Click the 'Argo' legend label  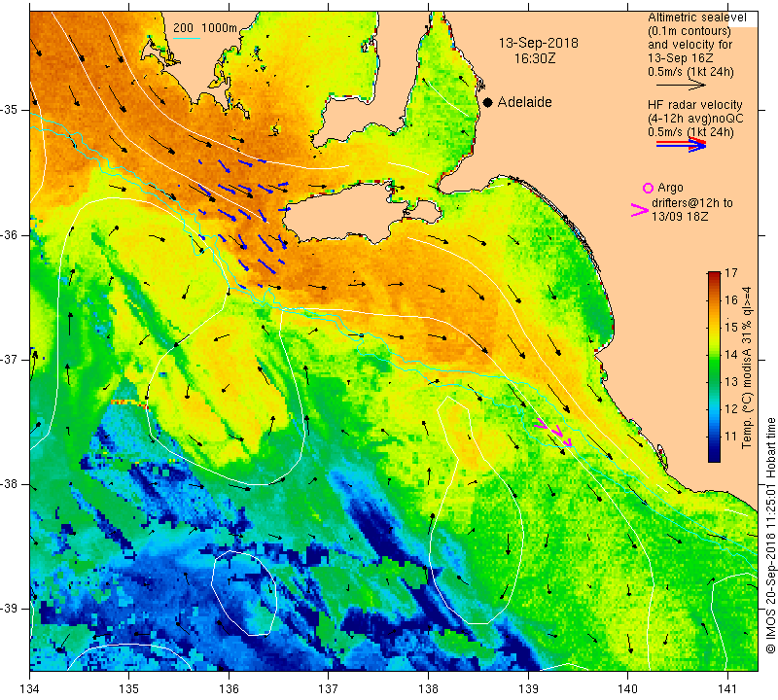(x=670, y=188)
